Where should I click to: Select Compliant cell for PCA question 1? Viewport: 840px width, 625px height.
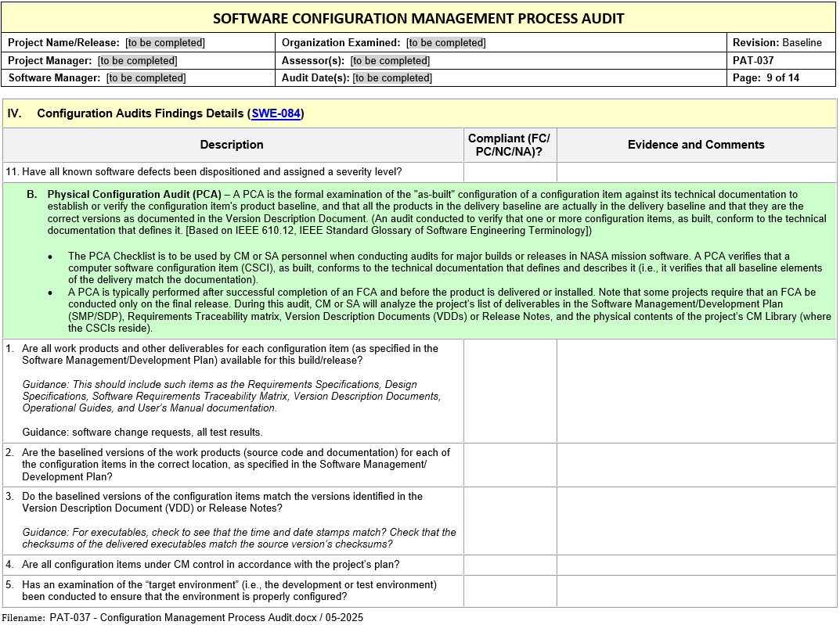tap(510, 390)
